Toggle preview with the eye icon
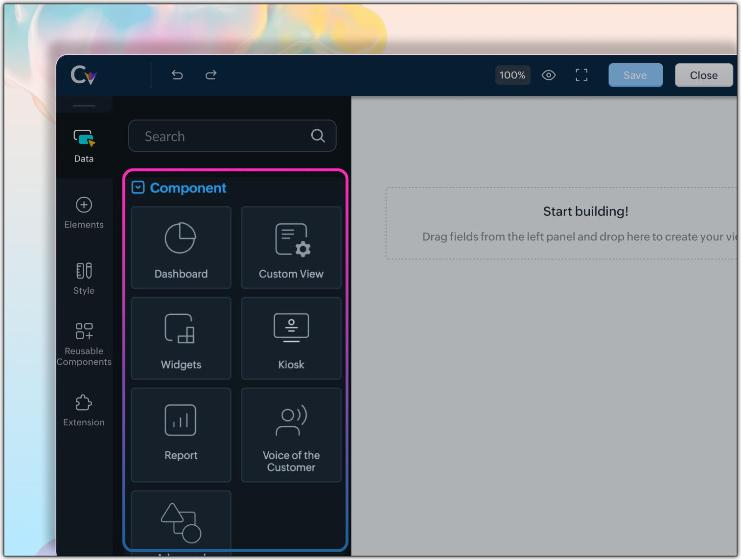The height and width of the screenshot is (560, 741). point(549,75)
